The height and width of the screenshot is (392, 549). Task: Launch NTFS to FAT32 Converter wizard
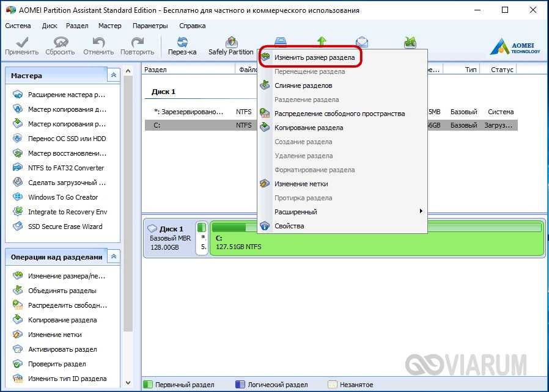click(66, 168)
